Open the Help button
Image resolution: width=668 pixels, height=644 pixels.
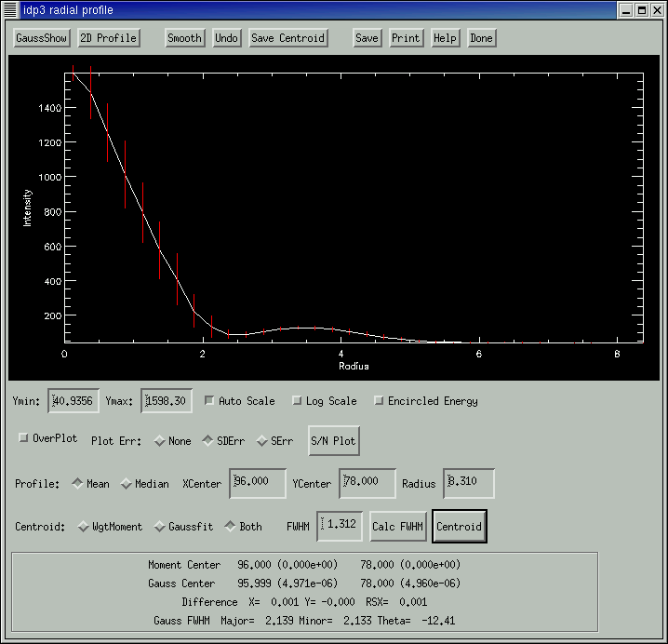tap(445, 38)
